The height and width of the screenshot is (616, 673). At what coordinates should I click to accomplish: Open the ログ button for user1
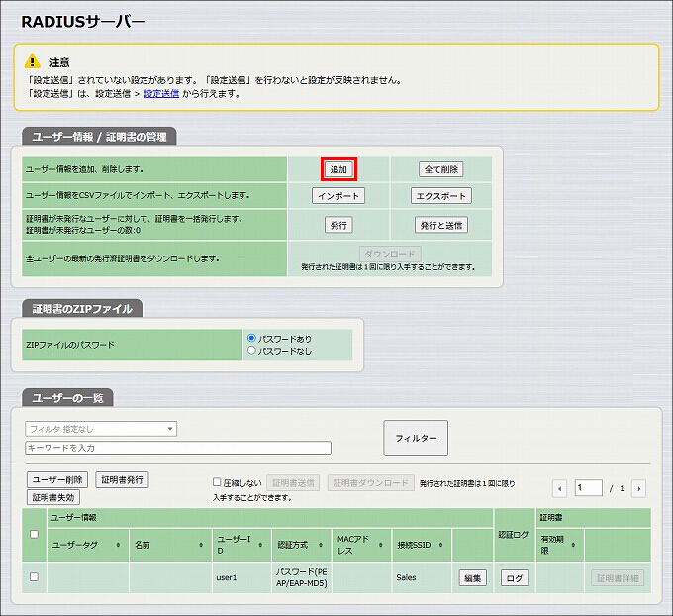(x=515, y=578)
